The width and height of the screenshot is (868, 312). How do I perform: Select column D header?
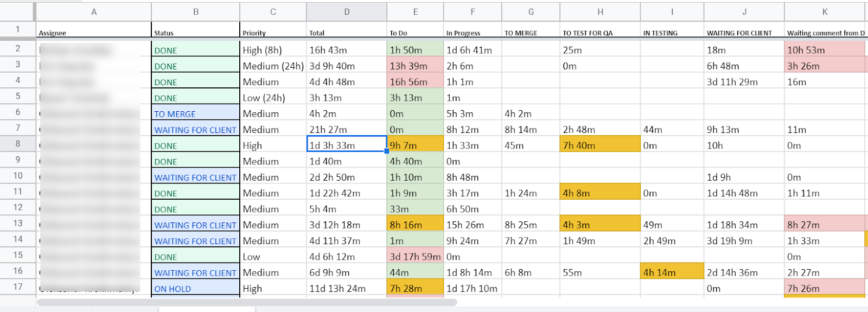(x=347, y=11)
